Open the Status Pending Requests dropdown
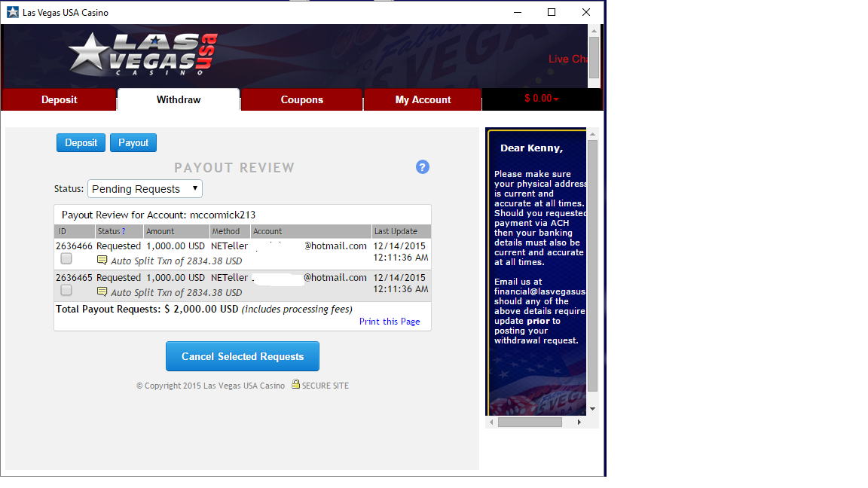The width and height of the screenshot is (868, 488). 145,189
